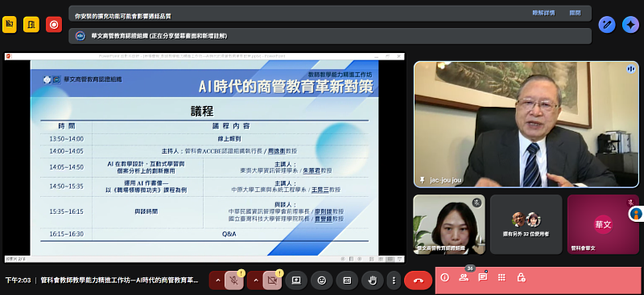Toggle the muted microphone button
Image resolution: width=644 pixels, height=295 pixels.
(234, 281)
